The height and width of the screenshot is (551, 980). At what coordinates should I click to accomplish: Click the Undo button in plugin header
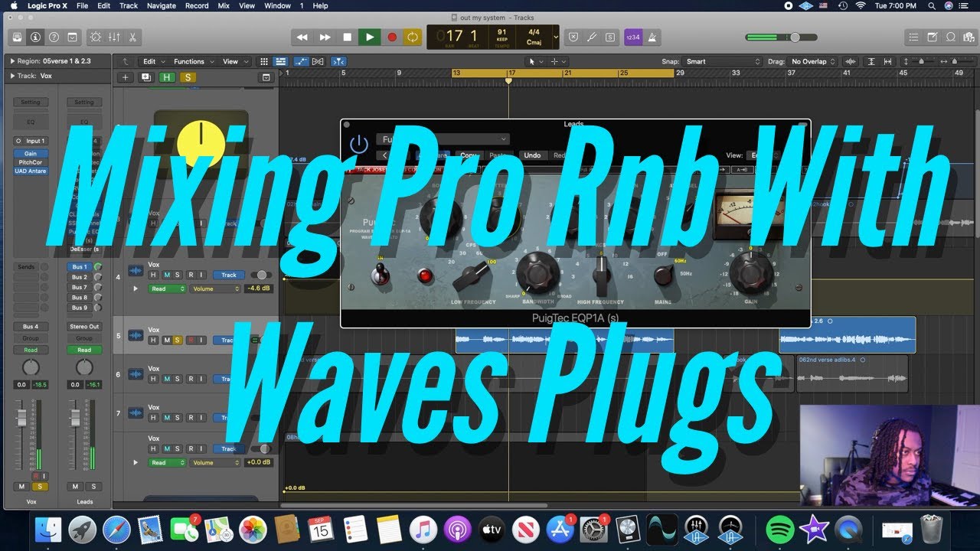tap(532, 155)
